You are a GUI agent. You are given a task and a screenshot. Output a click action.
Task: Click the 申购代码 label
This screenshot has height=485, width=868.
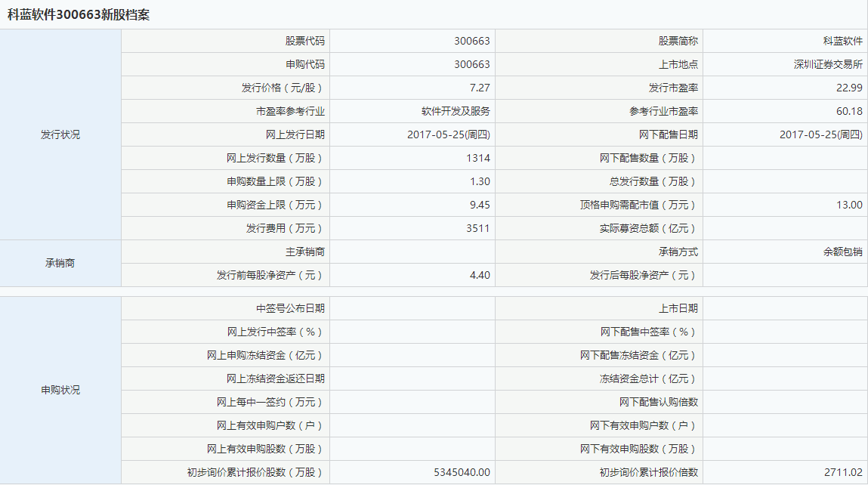click(305, 64)
